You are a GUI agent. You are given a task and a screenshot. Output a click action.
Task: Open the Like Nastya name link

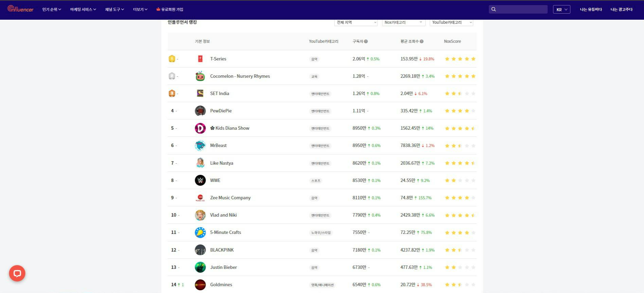222,163
